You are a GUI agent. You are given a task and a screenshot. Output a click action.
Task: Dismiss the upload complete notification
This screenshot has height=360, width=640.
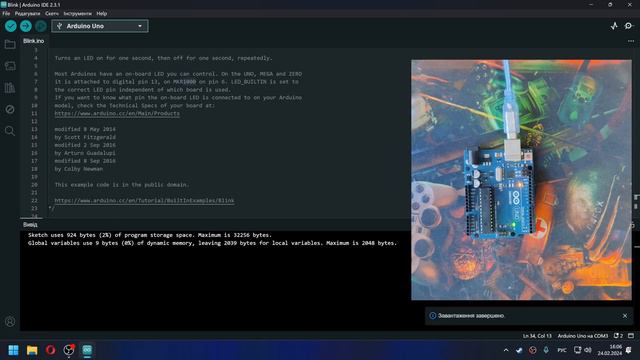click(x=625, y=316)
